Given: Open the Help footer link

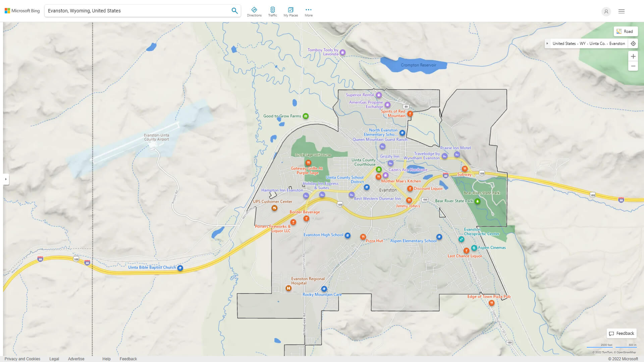Looking at the screenshot, I should coord(106,359).
